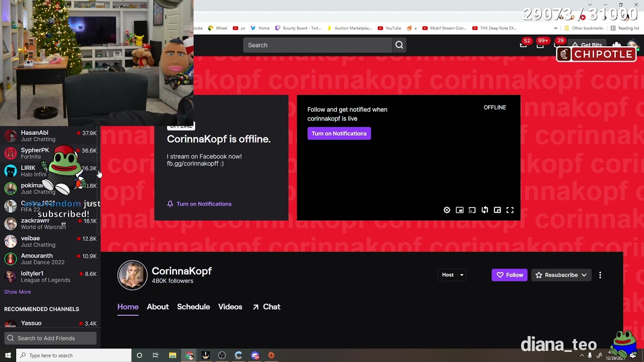Open the notifications icon with 99+ badge

[540, 45]
